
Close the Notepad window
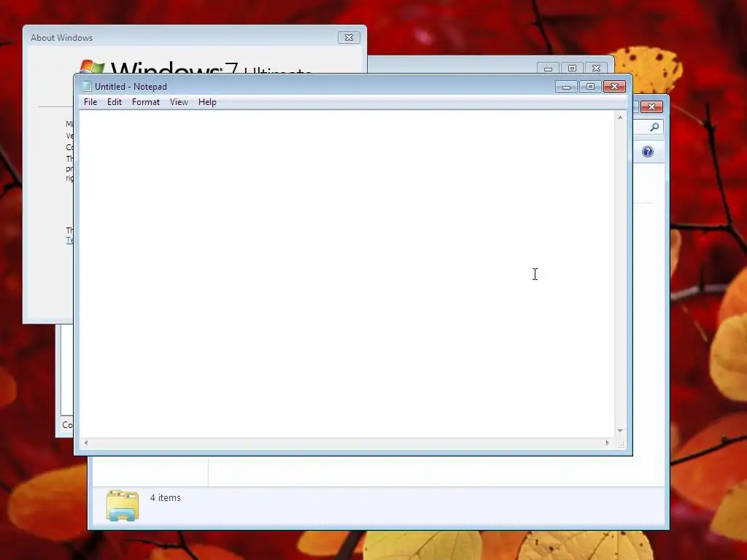[x=614, y=86]
